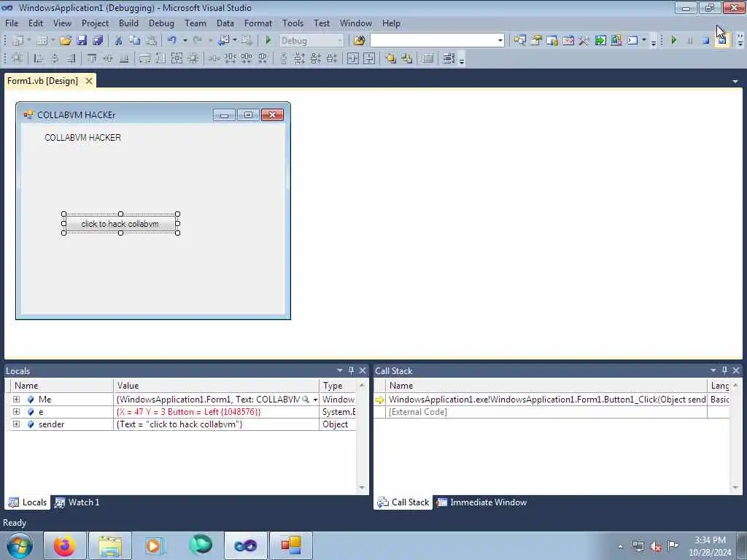
Task: Click the Call Stack vertical scrollbar up arrow
Action: tap(735, 385)
